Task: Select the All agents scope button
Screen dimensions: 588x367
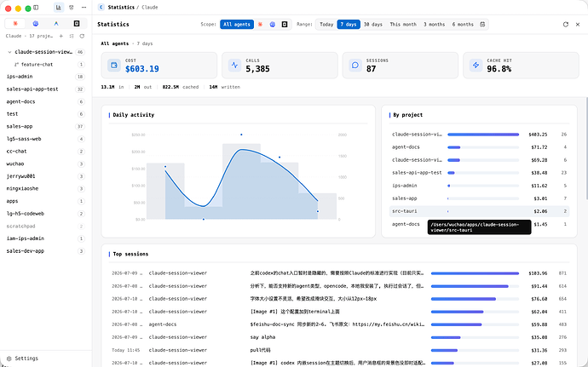Action: point(237,25)
